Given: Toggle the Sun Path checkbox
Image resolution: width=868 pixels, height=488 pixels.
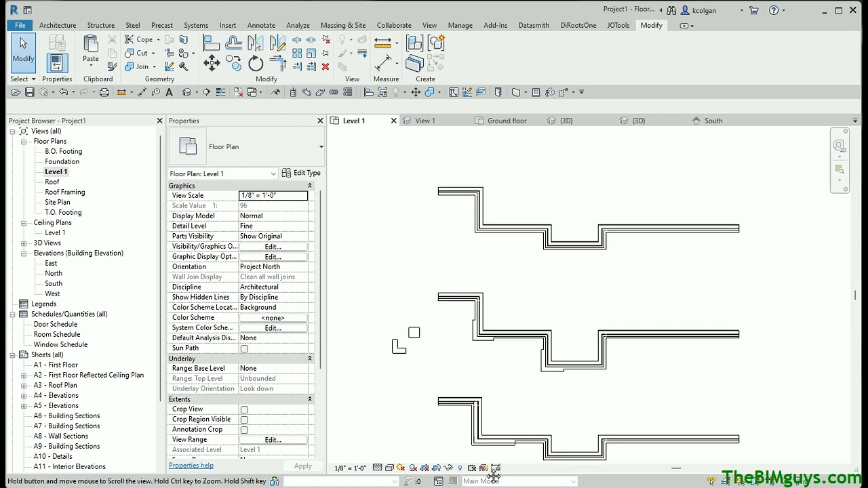Looking at the screenshot, I should point(244,348).
